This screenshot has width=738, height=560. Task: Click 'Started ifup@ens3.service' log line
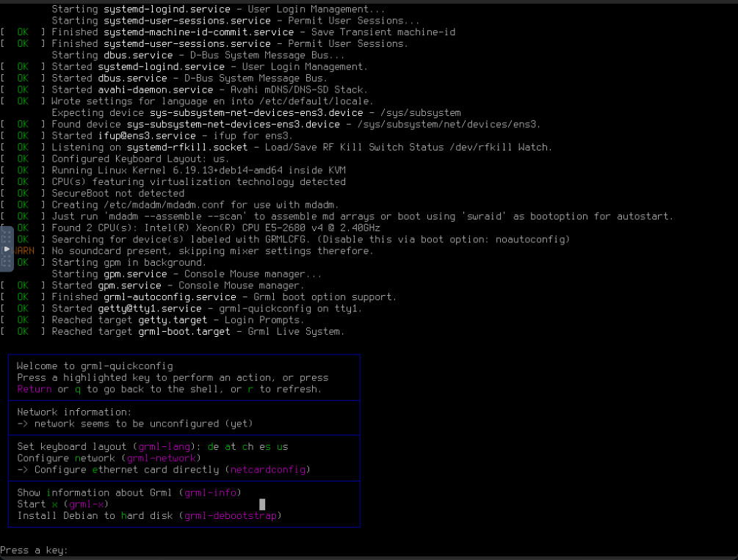click(x=173, y=136)
